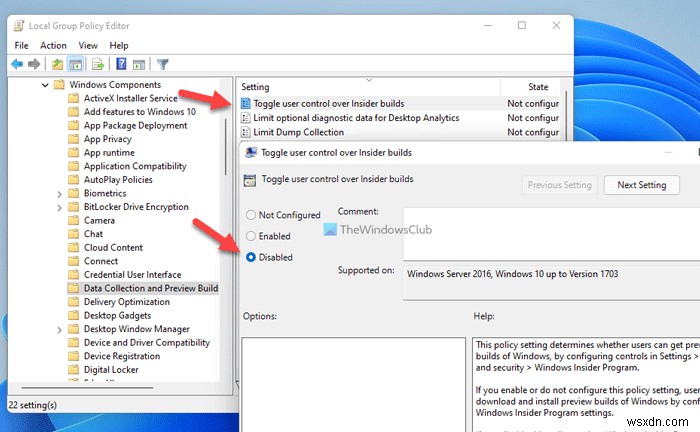This screenshot has width=700, height=432.
Task: Select the Disabled radio button
Action: point(251,258)
